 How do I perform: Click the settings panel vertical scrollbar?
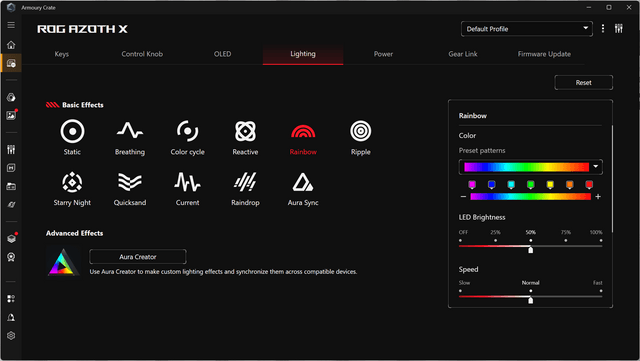[x=612, y=179]
